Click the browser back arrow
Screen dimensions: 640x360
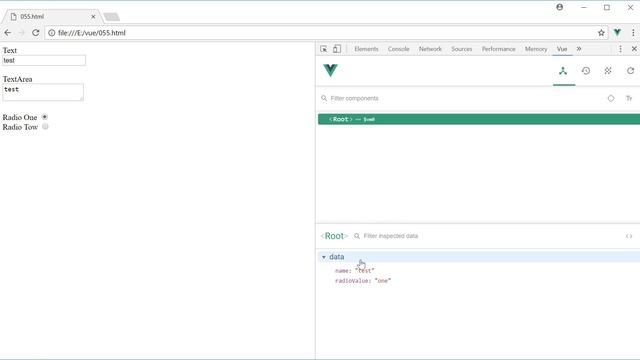8,33
